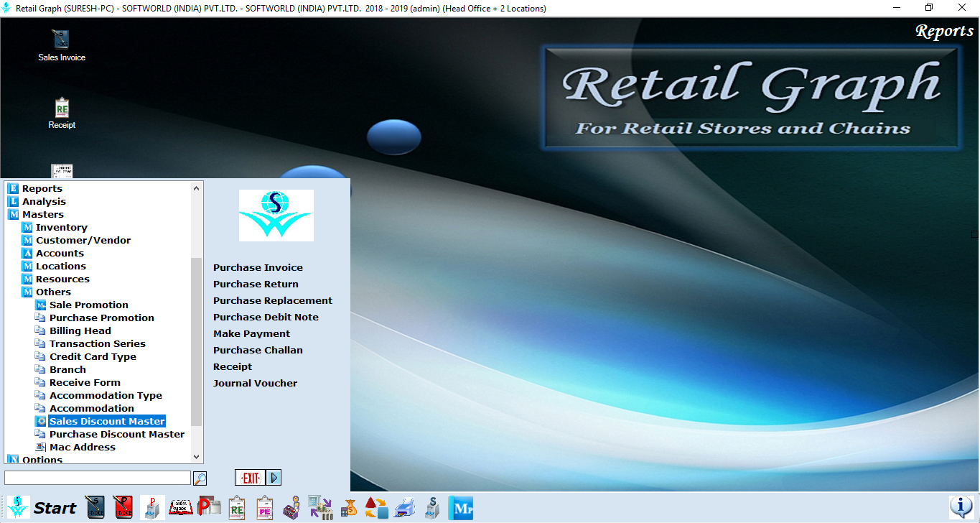Open Sale Promotion from the tree

pyautogui.click(x=89, y=305)
